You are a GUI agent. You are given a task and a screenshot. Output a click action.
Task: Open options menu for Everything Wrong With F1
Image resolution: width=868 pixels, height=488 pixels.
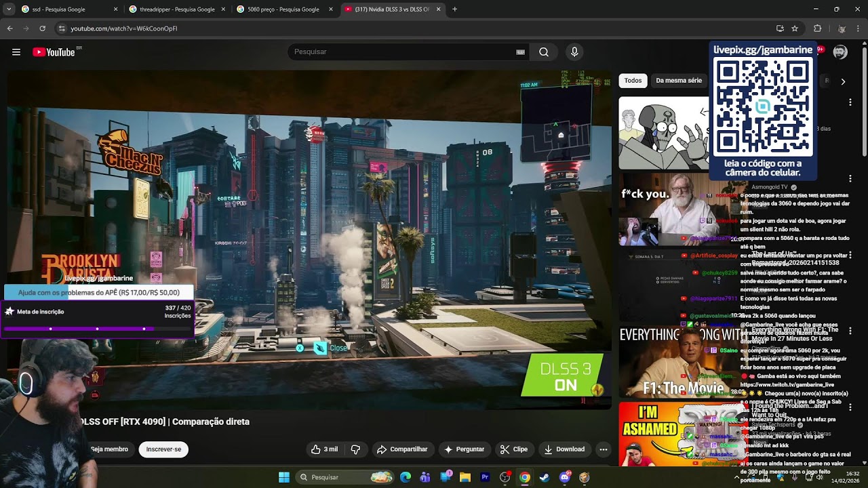tap(850, 331)
